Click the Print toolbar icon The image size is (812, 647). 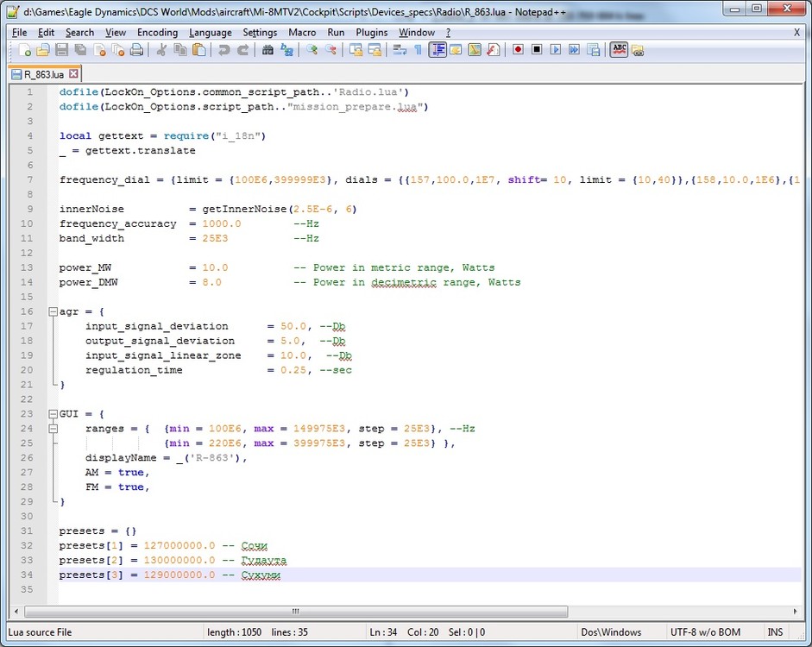tap(136, 50)
